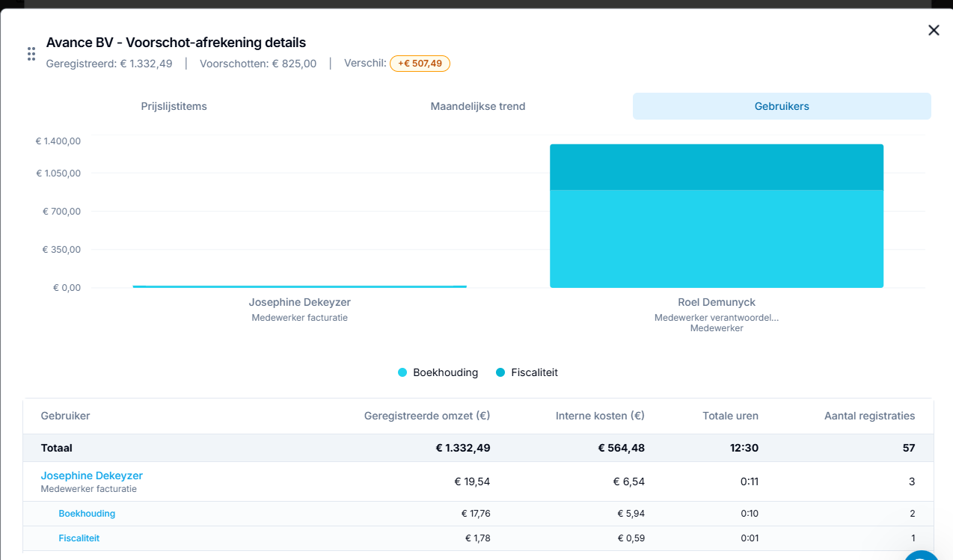Screen dimensions: 953x560
Task: Open the blue chat bubble icon
Action: tap(924, 556)
